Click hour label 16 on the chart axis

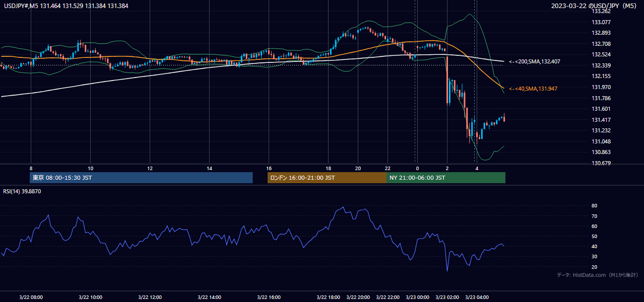269,168
